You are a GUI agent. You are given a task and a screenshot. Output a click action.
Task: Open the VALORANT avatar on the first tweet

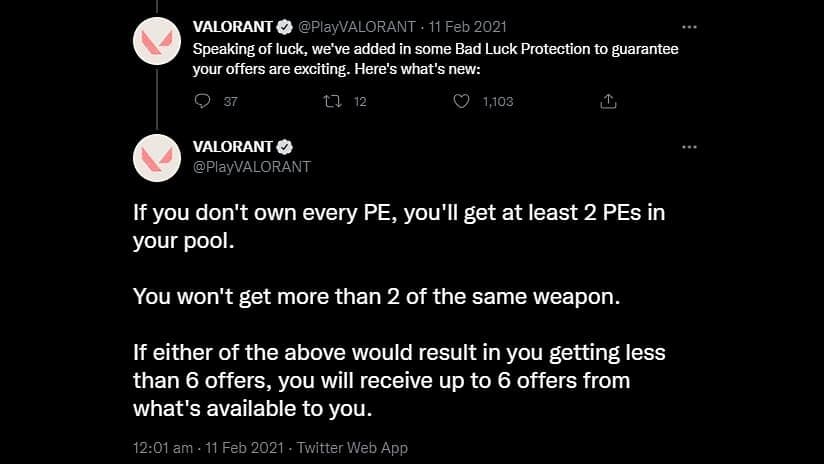click(x=157, y=41)
